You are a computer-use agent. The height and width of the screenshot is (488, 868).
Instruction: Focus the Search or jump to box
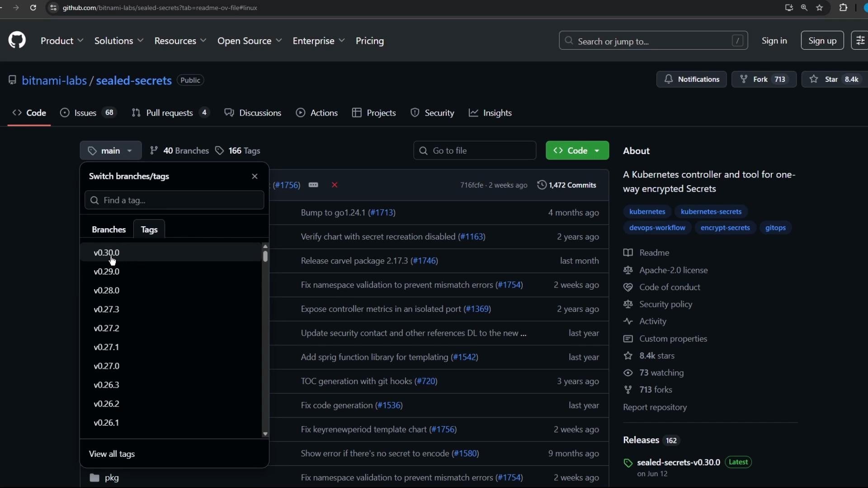coord(653,41)
